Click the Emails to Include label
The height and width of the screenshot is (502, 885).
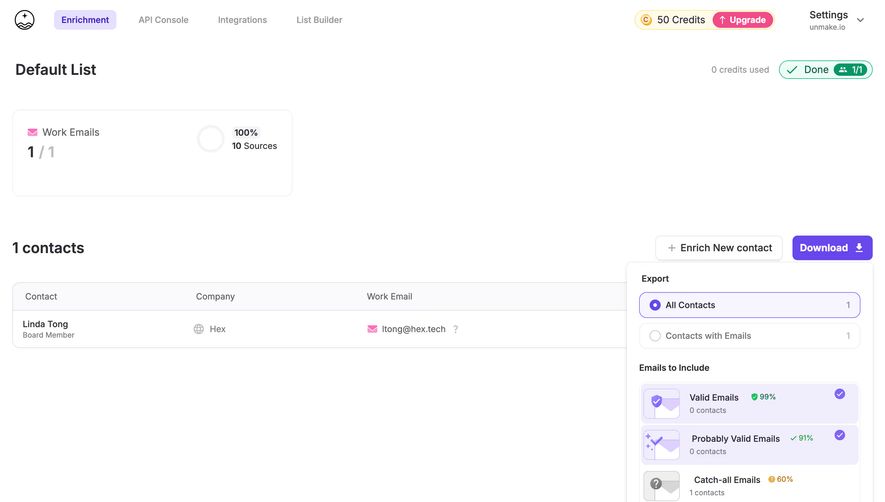(674, 368)
